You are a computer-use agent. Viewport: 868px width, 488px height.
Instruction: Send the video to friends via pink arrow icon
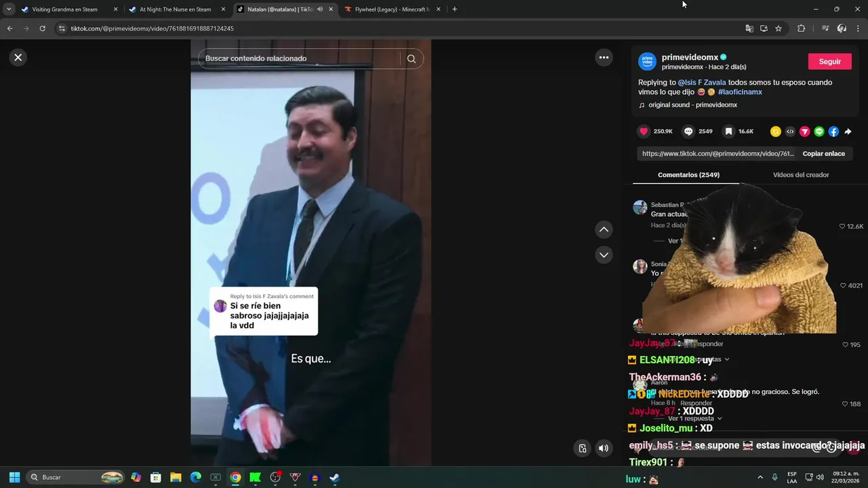click(804, 131)
